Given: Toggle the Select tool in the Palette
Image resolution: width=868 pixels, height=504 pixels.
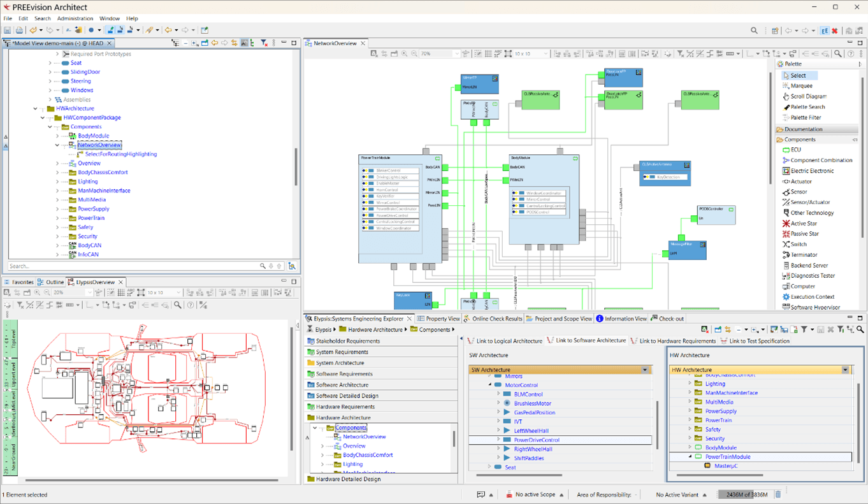Looking at the screenshot, I should (798, 75).
